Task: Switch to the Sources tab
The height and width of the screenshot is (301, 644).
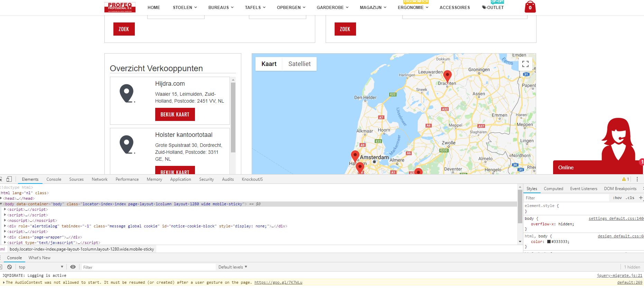Action: tap(76, 179)
